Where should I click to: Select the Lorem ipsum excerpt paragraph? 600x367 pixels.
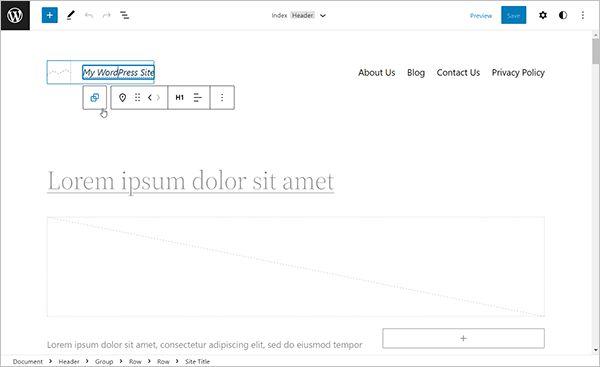pos(204,345)
